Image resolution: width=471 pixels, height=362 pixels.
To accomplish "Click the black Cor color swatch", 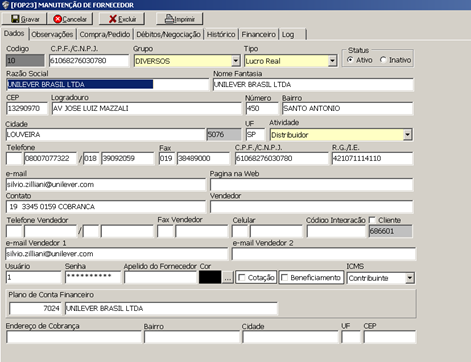I will click(x=210, y=277).
